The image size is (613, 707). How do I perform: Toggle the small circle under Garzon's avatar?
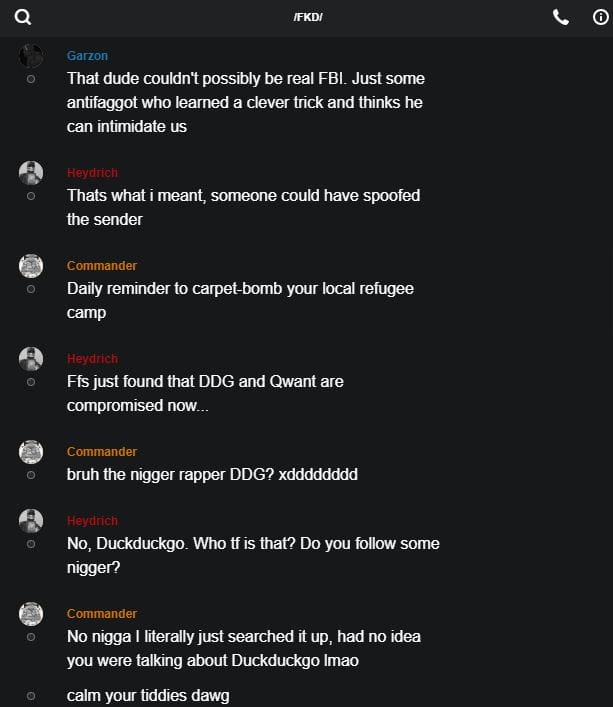click(31, 79)
